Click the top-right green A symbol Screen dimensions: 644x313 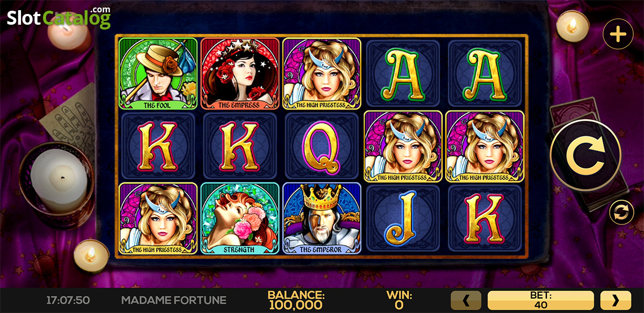(x=486, y=74)
